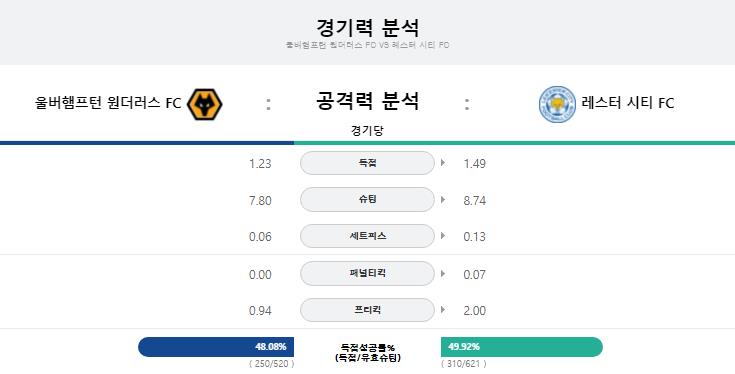Click the green 49.92% success rate bar

[x=522, y=347]
